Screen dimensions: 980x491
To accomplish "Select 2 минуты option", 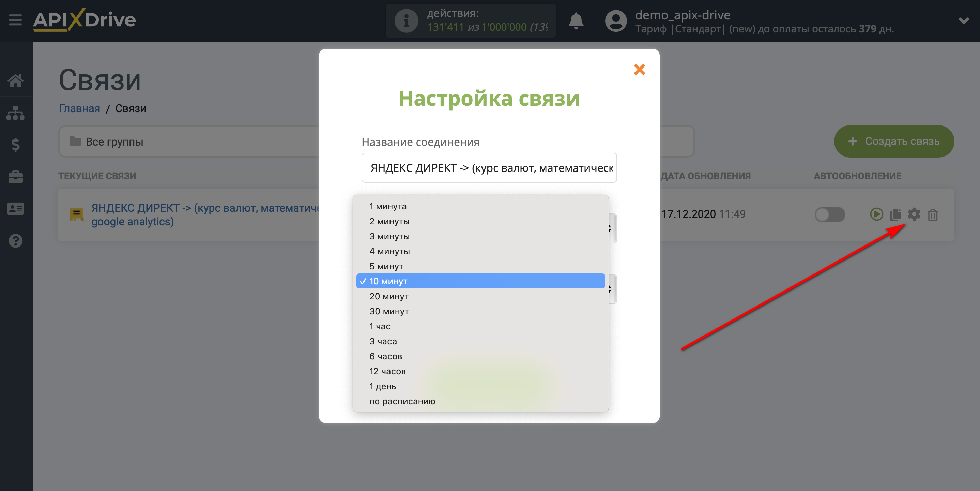I will [480, 221].
